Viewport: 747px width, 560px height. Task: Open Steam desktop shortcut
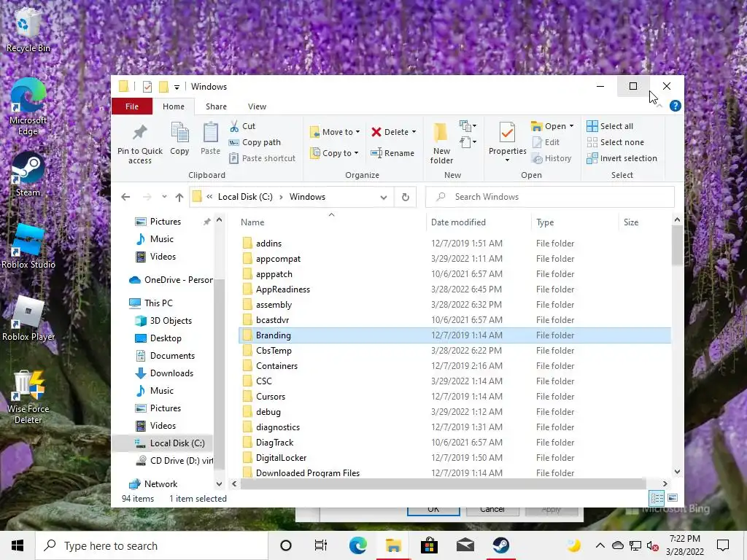click(x=28, y=174)
